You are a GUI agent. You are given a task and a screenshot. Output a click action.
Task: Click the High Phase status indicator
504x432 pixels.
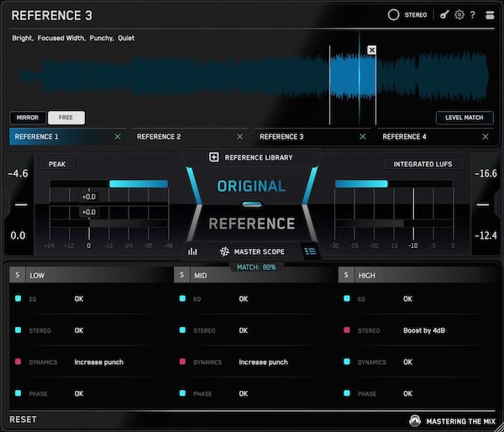(347, 393)
